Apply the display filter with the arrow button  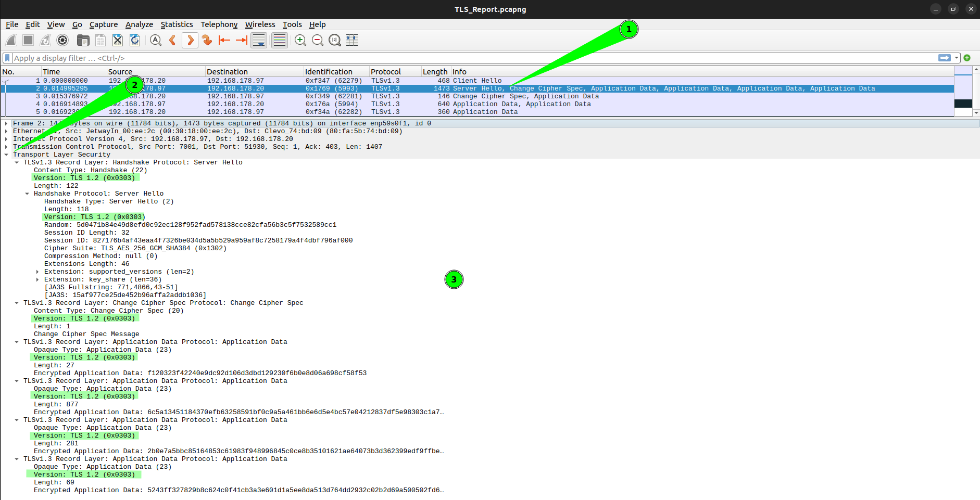(x=945, y=58)
